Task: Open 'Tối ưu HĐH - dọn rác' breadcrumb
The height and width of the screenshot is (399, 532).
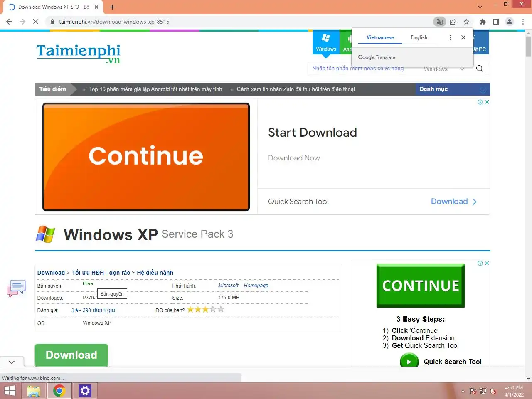Action: pyautogui.click(x=101, y=273)
